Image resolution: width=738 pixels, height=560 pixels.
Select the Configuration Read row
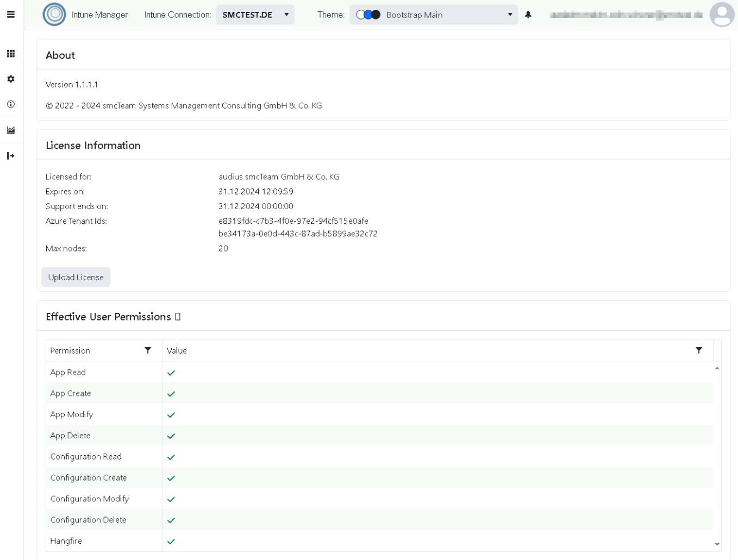tap(379, 457)
